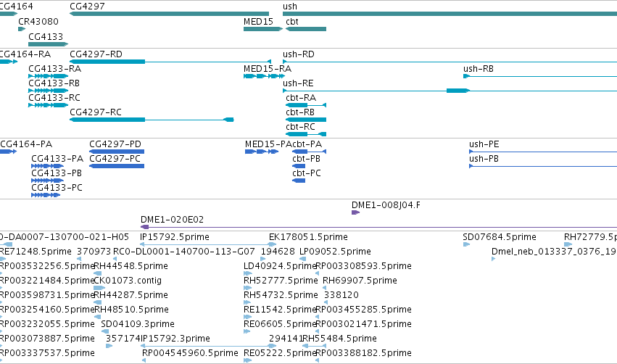
Task: Select the ush-RD transcript label
Action: [x=298, y=54]
